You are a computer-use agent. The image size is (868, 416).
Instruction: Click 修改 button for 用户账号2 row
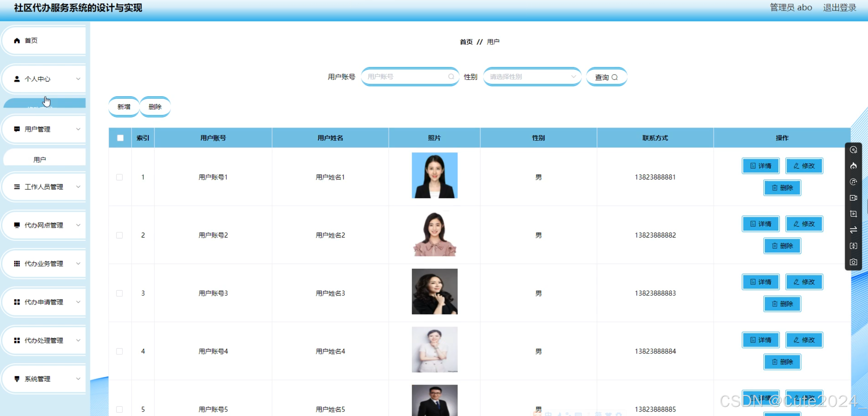point(804,224)
